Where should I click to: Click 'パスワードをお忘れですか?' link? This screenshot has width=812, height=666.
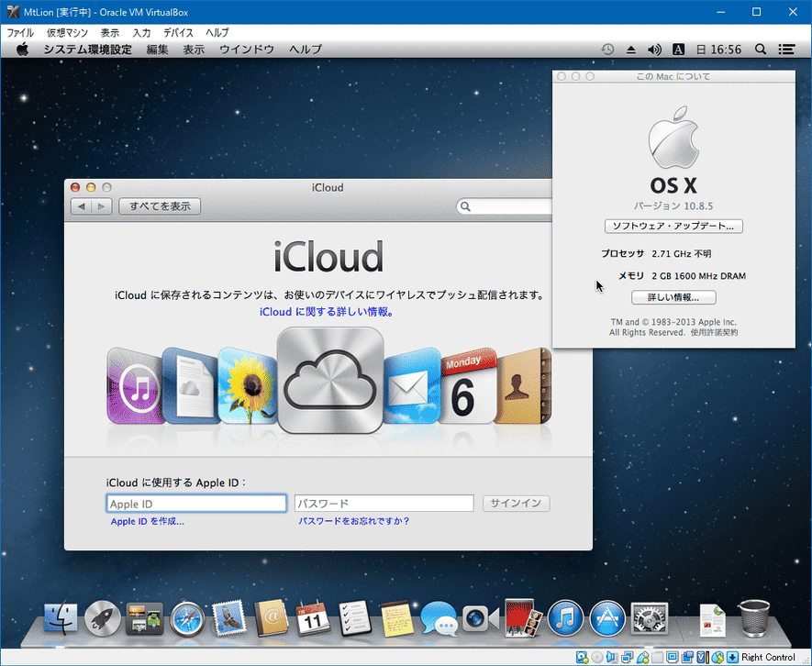pos(353,521)
